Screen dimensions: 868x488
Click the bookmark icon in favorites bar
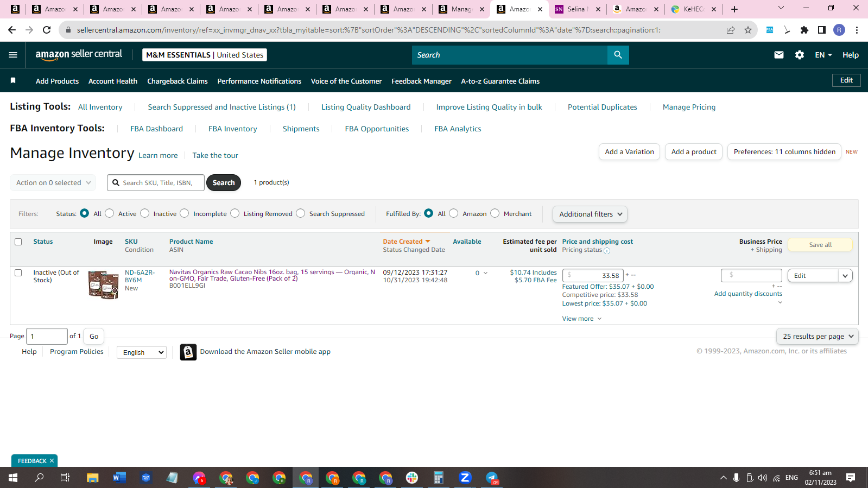(13, 80)
